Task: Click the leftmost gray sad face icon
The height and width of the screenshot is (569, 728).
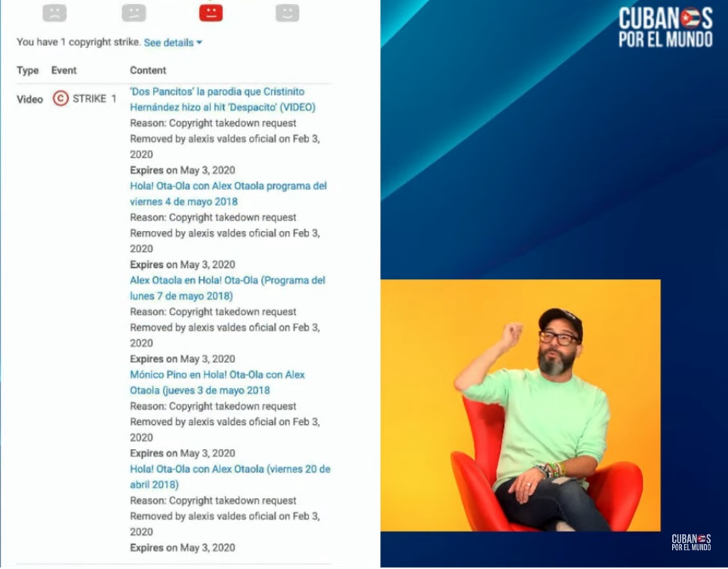Action: tap(54, 13)
